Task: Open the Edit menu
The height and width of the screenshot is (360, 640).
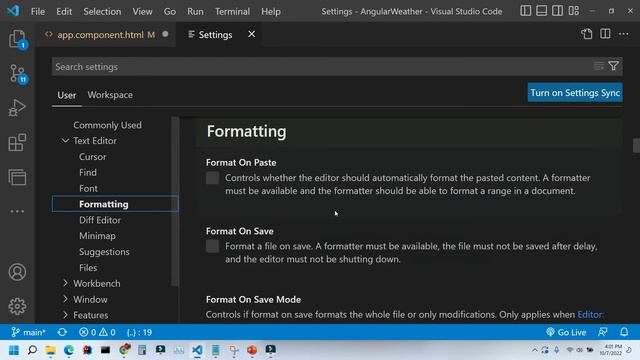Action: click(x=64, y=11)
